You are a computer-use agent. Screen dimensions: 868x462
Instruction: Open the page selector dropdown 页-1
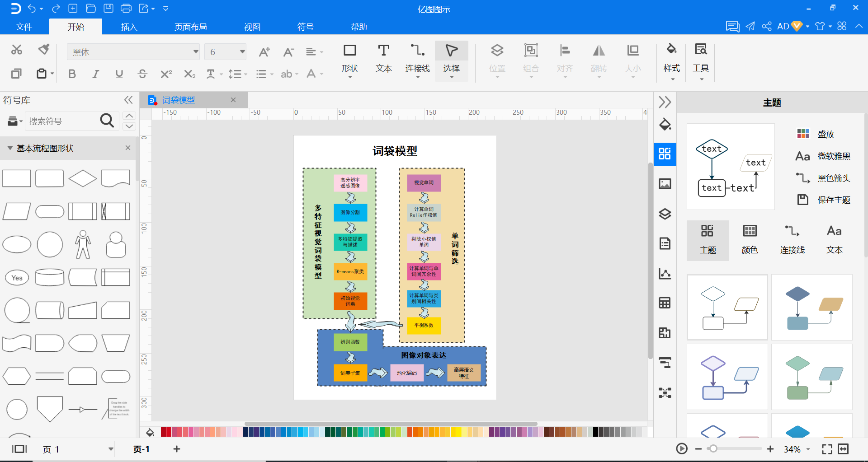coord(111,449)
